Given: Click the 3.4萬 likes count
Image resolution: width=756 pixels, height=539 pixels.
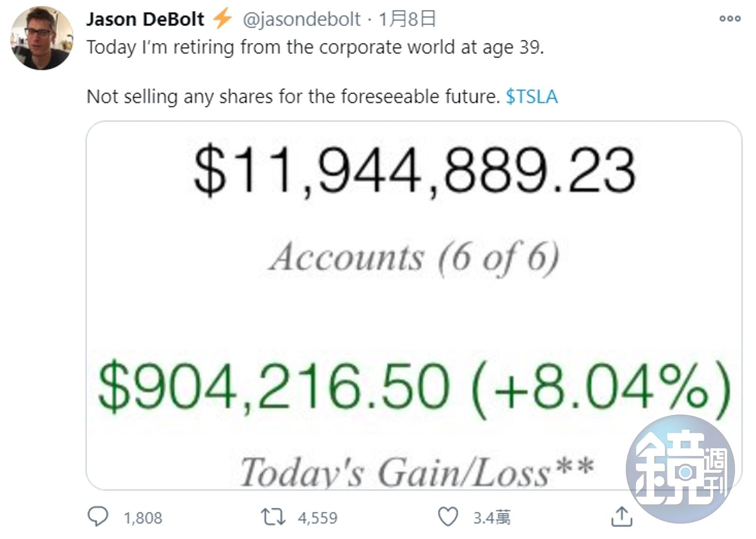Looking at the screenshot, I should [x=492, y=518].
